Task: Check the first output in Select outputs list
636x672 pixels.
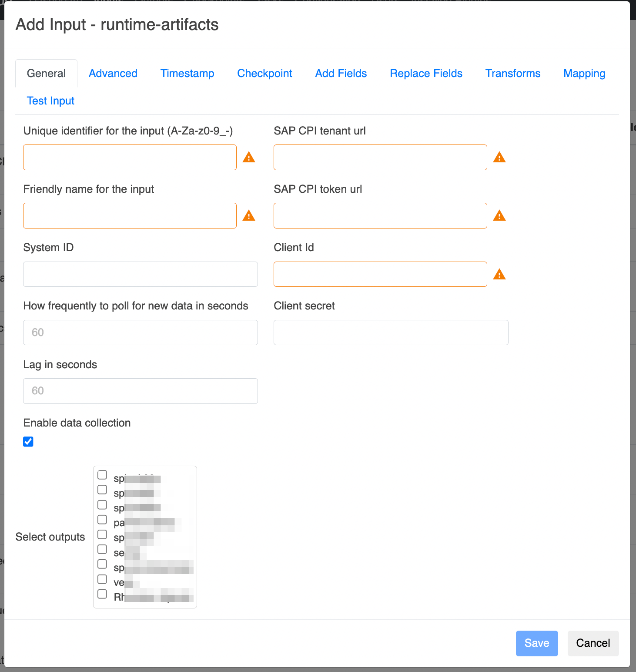Action: click(x=102, y=475)
